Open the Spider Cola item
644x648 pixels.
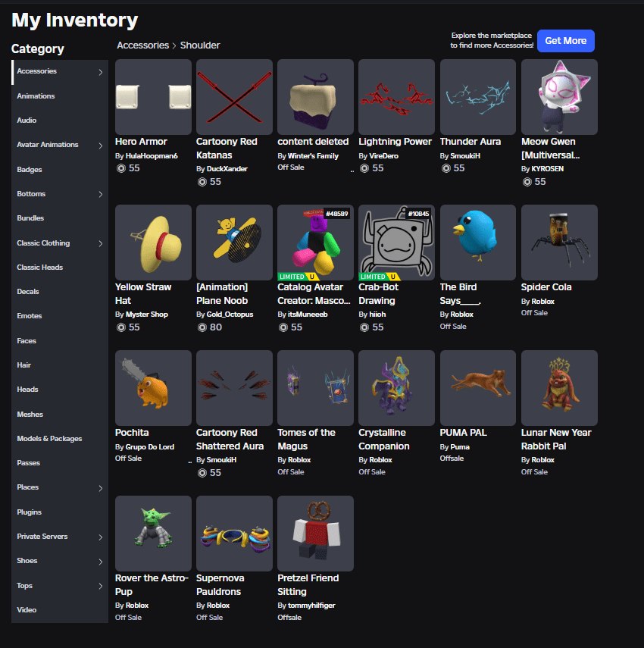559,243
